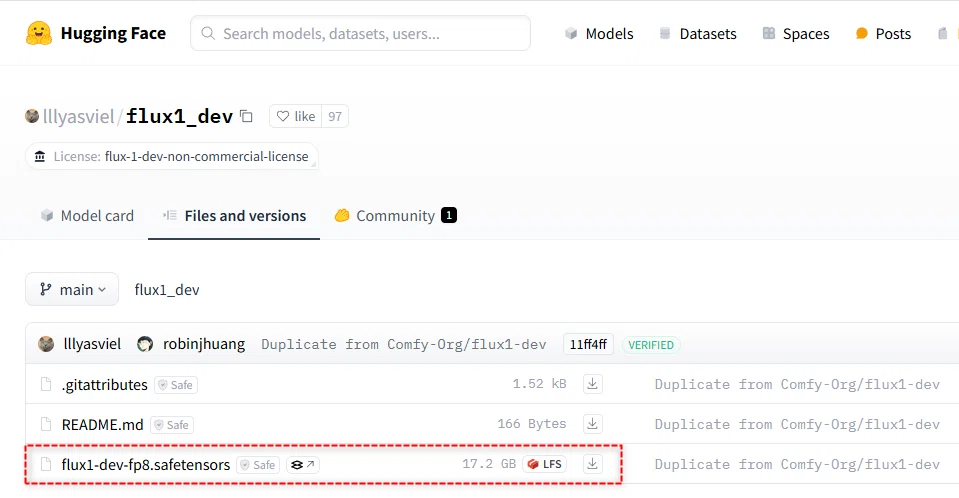Click the magnifier icon in search box
959x498 pixels.
tap(208, 33)
